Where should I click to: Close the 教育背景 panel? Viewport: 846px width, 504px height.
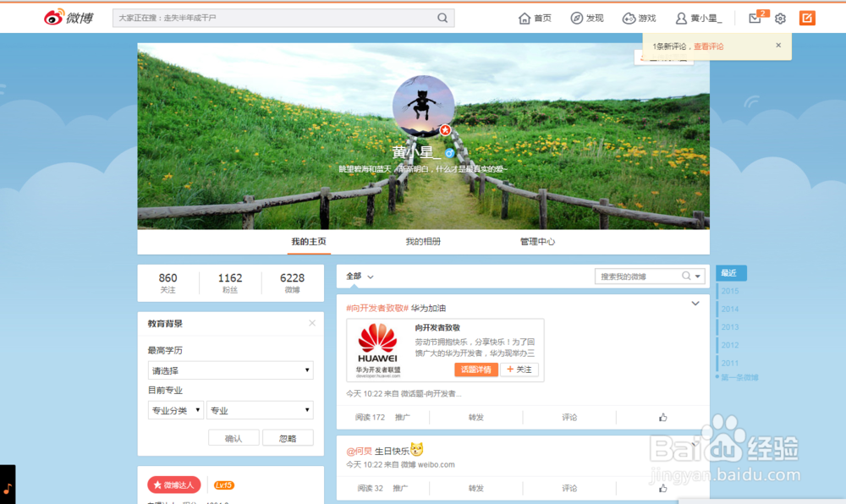[312, 323]
